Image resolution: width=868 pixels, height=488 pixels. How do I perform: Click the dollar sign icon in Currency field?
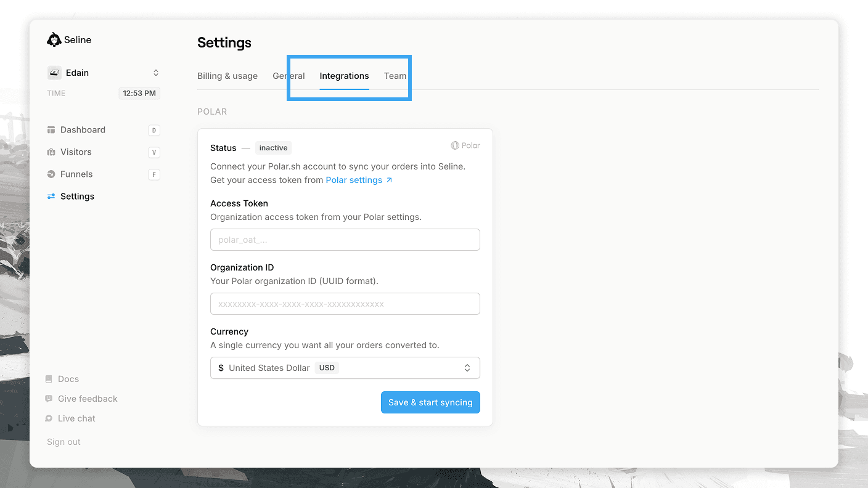click(x=221, y=368)
